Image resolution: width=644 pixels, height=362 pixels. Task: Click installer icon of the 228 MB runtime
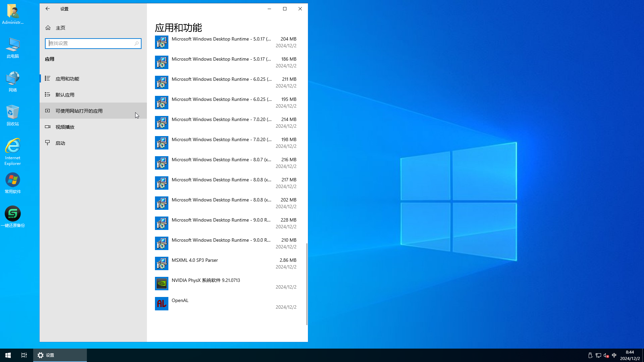[162, 223]
